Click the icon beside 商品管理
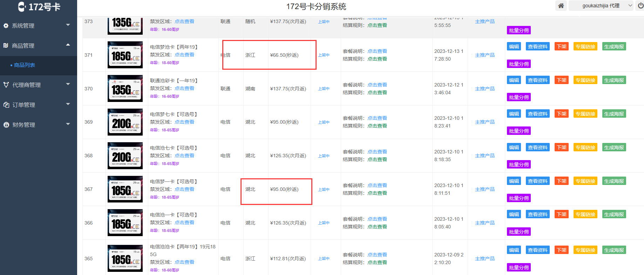 coord(6,46)
